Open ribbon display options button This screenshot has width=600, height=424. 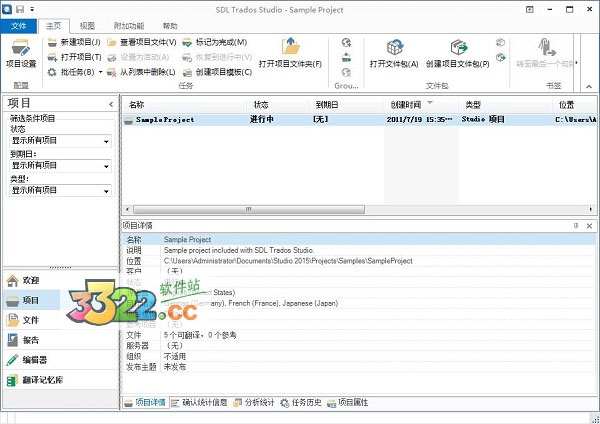tap(530, 10)
